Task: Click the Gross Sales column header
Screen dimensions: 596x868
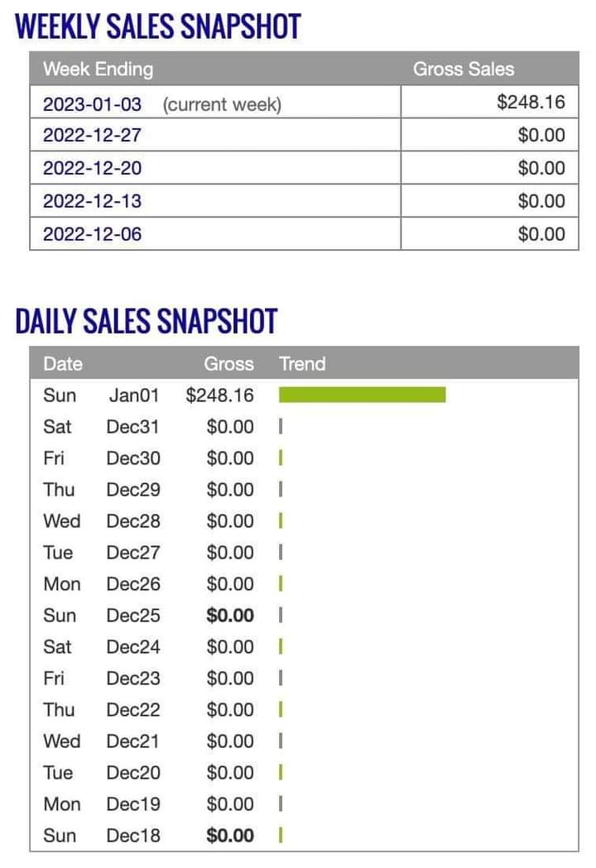Action: point(464,69)
